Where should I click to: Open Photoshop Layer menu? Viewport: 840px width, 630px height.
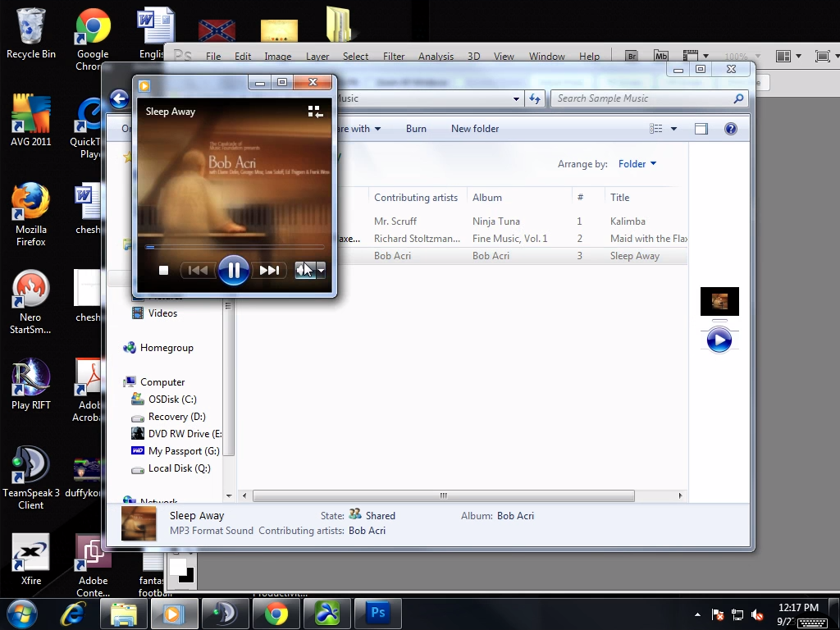317,57
